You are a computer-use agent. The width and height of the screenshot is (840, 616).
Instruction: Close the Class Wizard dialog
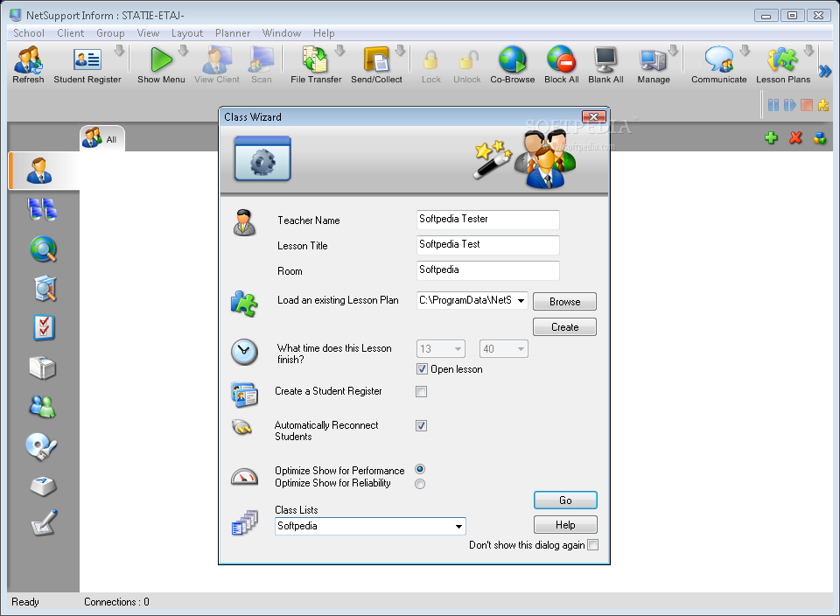pyautogui.click(x=593, y=116)
